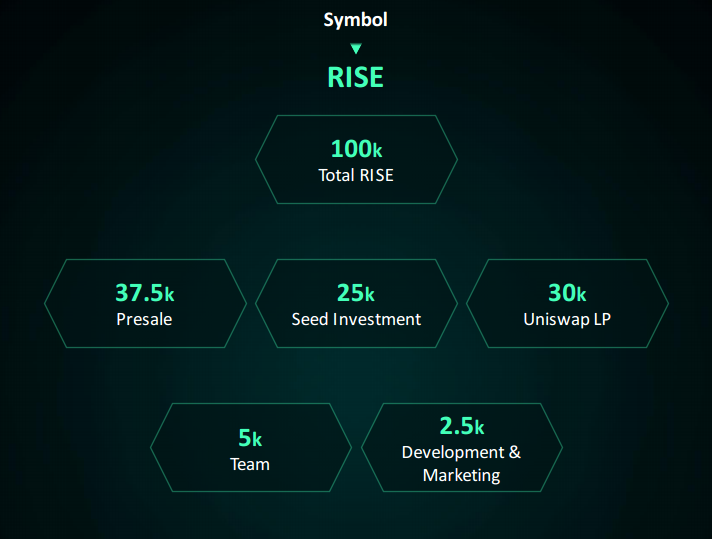712x539 pixels.
Task: Select the 100k Total RISE hexagon
Action: [x=356, y=159]
